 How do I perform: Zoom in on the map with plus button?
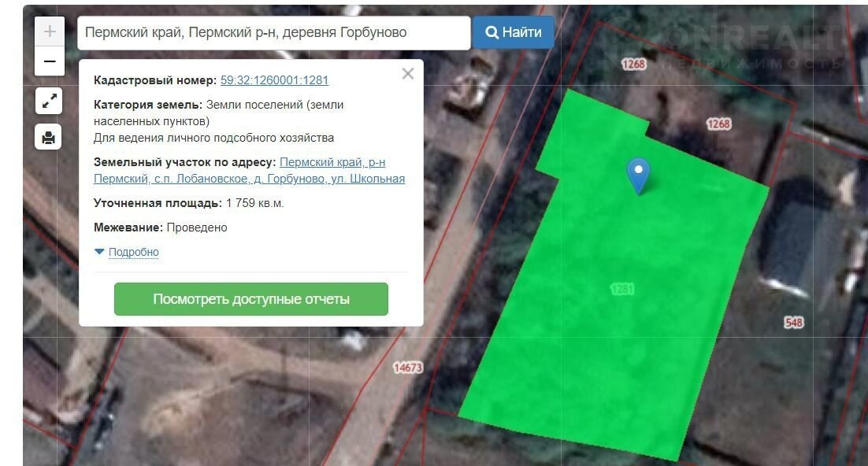point(50,31)
